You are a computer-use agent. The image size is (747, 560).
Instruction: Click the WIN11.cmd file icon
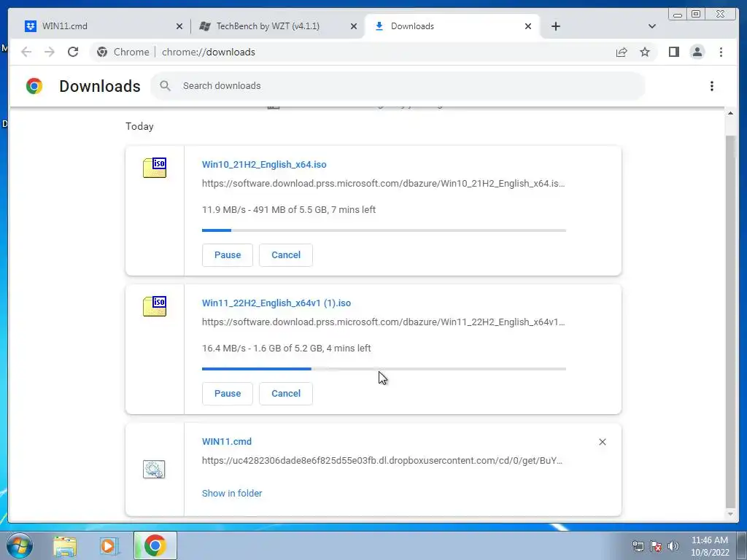tap(154, 469)
